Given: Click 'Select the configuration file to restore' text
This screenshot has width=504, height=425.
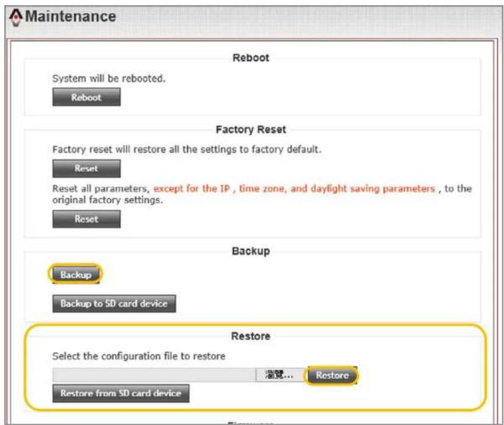Looking at the screenshot, I should pos(139,356).
